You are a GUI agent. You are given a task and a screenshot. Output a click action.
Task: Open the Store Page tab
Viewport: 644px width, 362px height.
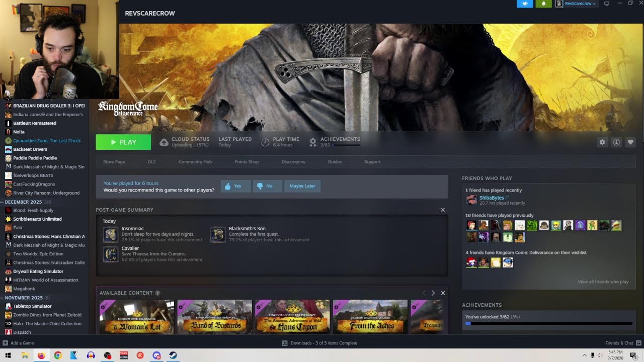coord(114,162)
